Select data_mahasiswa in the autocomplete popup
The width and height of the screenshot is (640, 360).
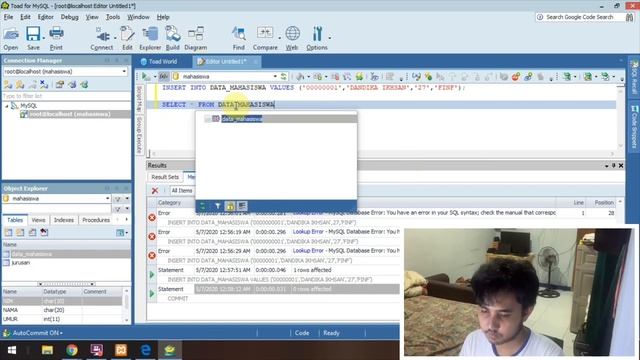[242, 119]
